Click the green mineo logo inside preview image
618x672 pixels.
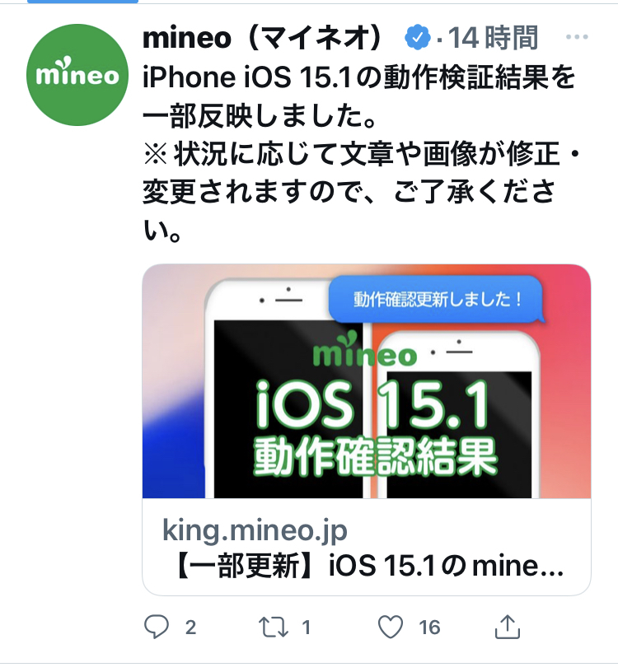pyautogui.click(x=364, y=349)
